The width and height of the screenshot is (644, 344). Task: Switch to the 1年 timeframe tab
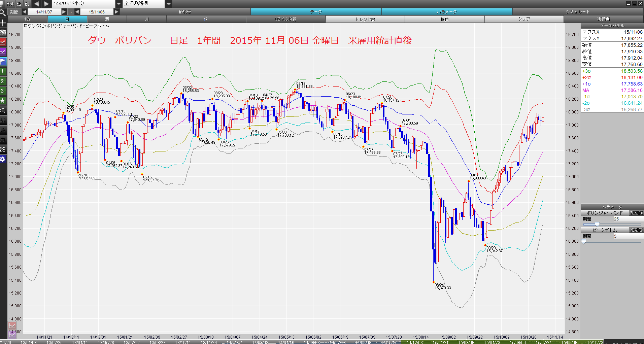(206, 19)
